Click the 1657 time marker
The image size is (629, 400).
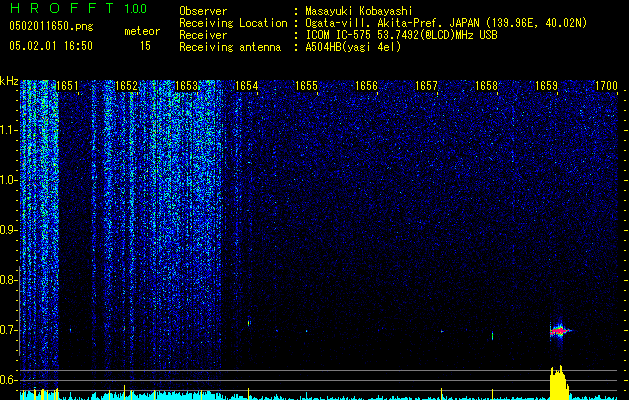click(426, 86)
